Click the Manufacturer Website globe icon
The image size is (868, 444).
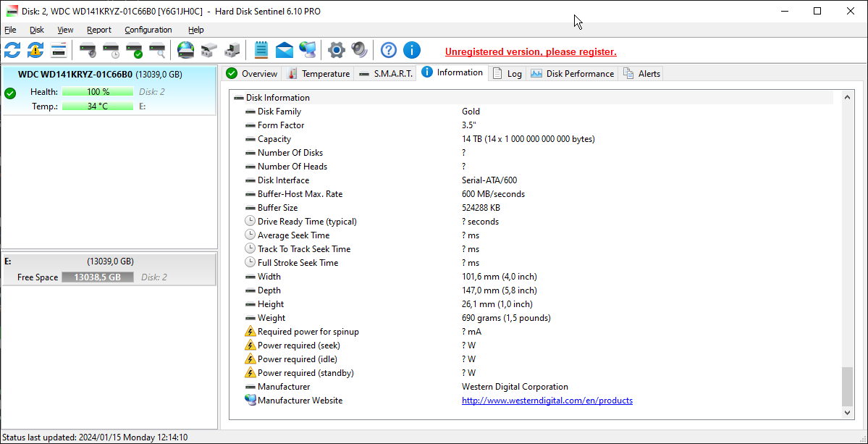250,401
